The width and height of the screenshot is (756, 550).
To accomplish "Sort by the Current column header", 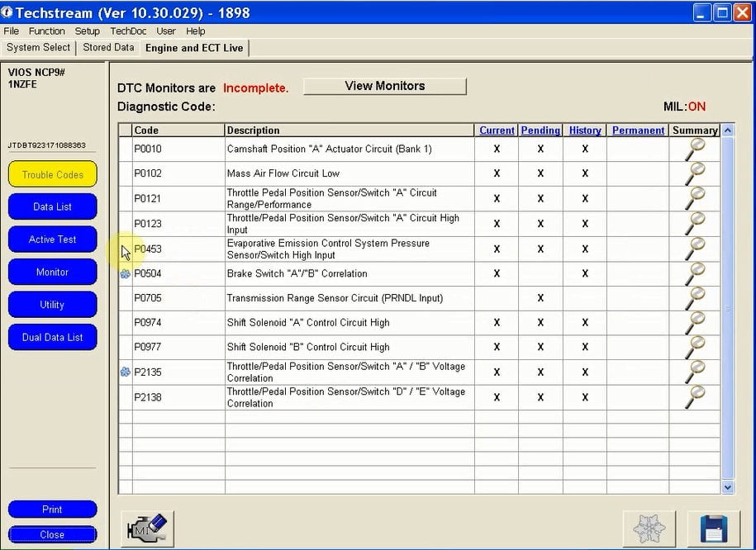I will click(497, 130).
